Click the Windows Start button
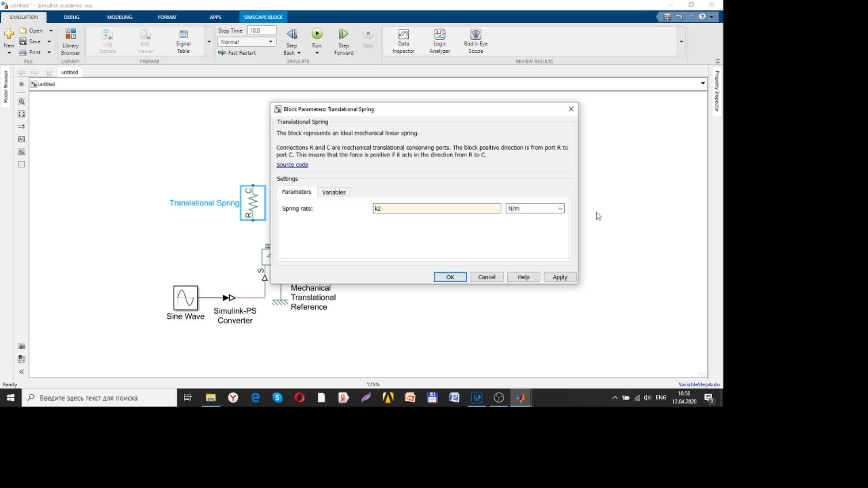This screenshot has height=488, width=868. click(11, 398)
